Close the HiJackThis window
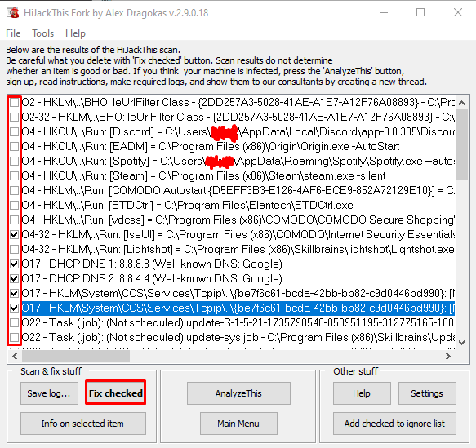The image size is (476, 448). pos(458,13)
